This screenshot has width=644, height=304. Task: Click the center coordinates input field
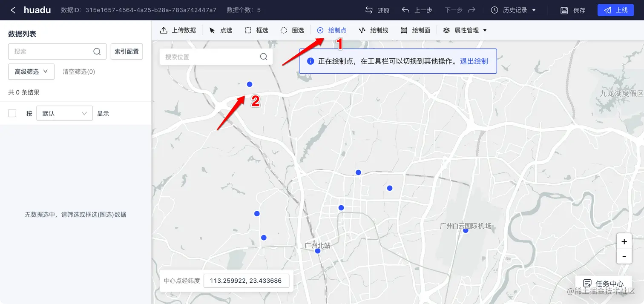click(246, 281)
